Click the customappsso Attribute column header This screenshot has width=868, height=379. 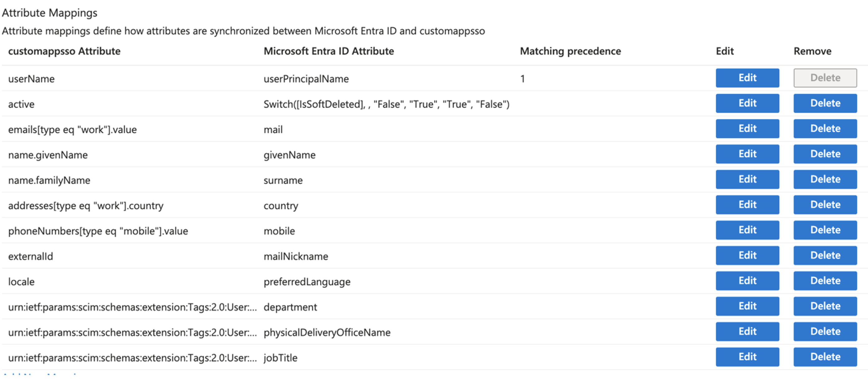click(x=64, y=51)
